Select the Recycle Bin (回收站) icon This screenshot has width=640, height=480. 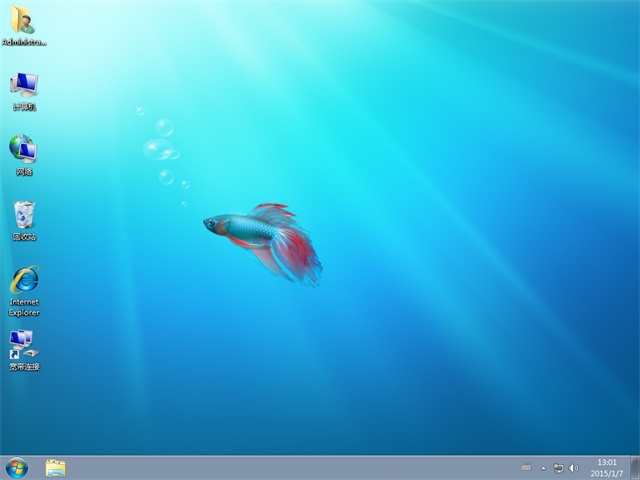(24, 215)
